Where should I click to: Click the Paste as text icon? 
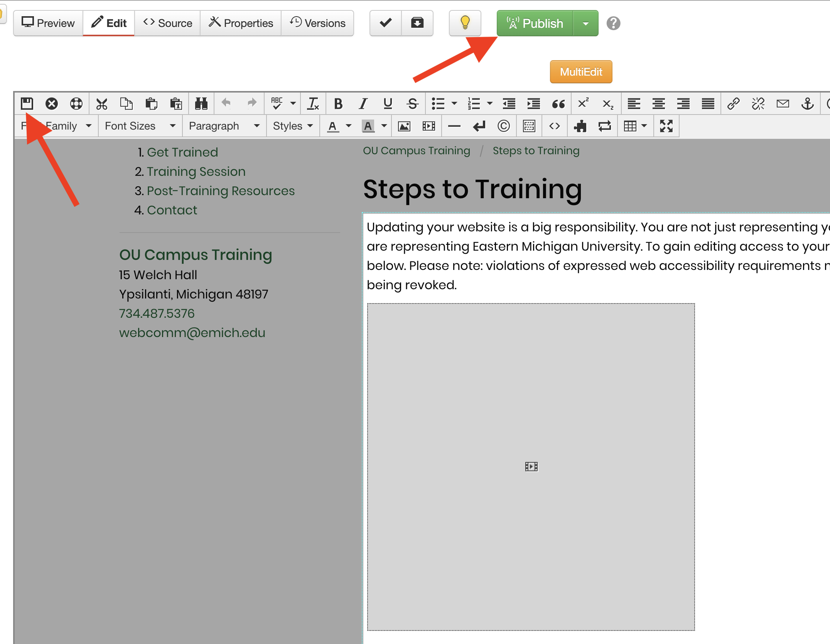(x=176, y=103)
